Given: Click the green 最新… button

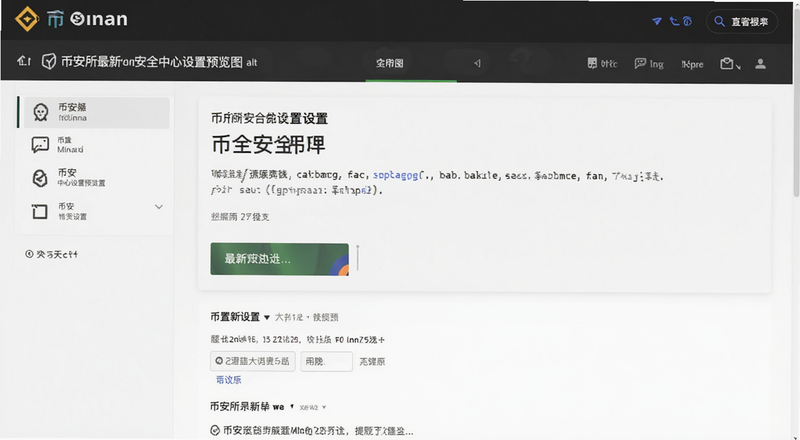Looking at the screenshot, I should pyautogui.click(x=280, y=259).
